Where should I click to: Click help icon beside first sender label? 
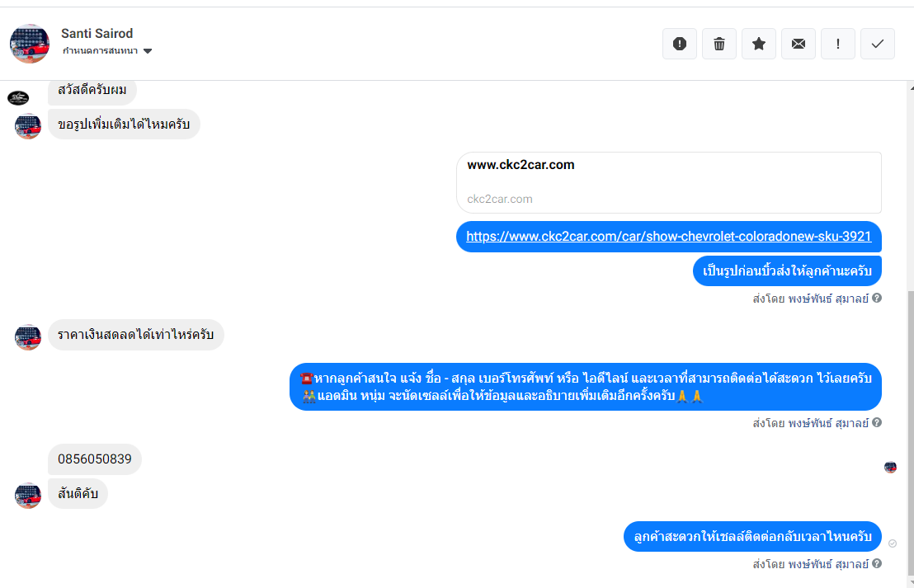tap(877, 298)
